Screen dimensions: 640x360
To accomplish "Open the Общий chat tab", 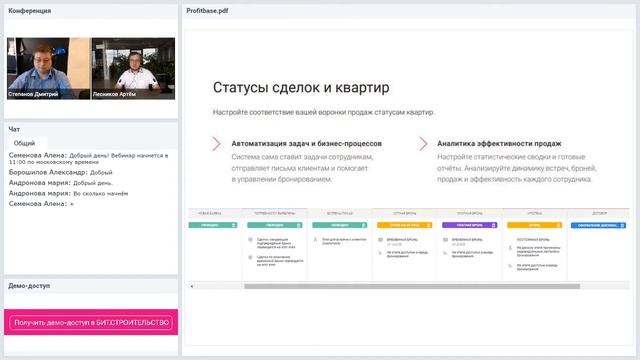I will (x=24, y=143).
